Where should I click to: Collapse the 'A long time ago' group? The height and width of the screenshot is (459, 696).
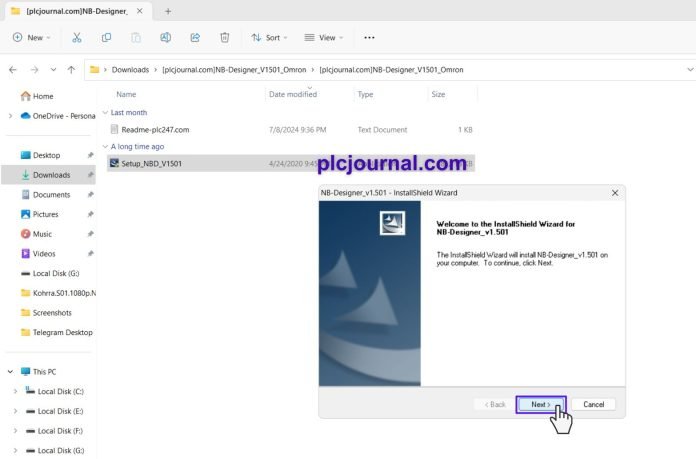point(105,146)
